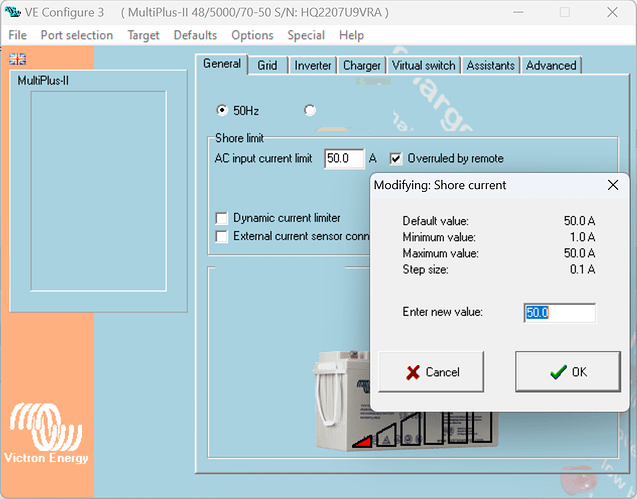The height and width of the screenshot is (499, 637).
Task: Click Cancel in the Shore current dialog
Action: coord(431,372)
